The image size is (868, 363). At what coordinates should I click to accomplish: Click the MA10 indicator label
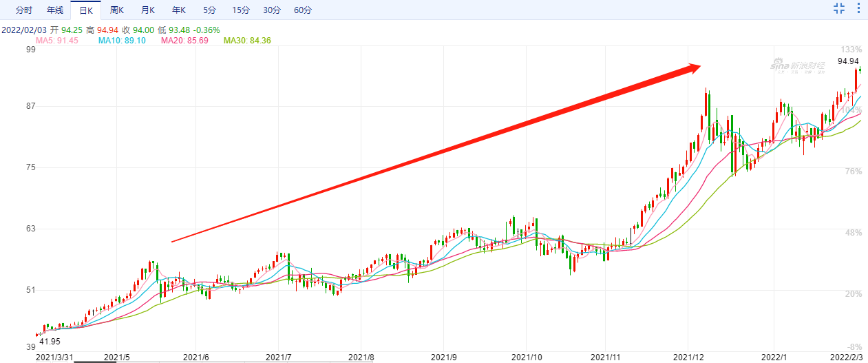point(122,41)
